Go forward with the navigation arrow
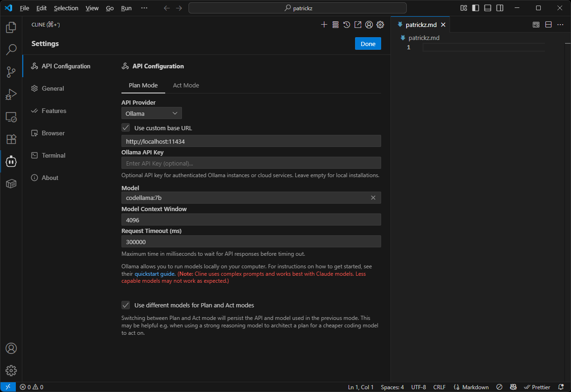Screen dimensions: 571x392 [x=179, y=8]
